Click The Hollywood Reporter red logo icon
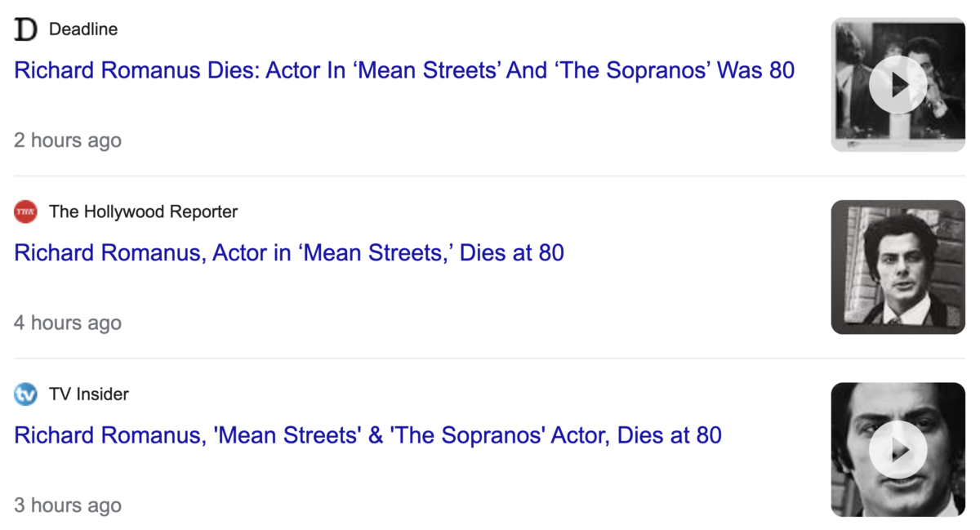 pos(25,212)
